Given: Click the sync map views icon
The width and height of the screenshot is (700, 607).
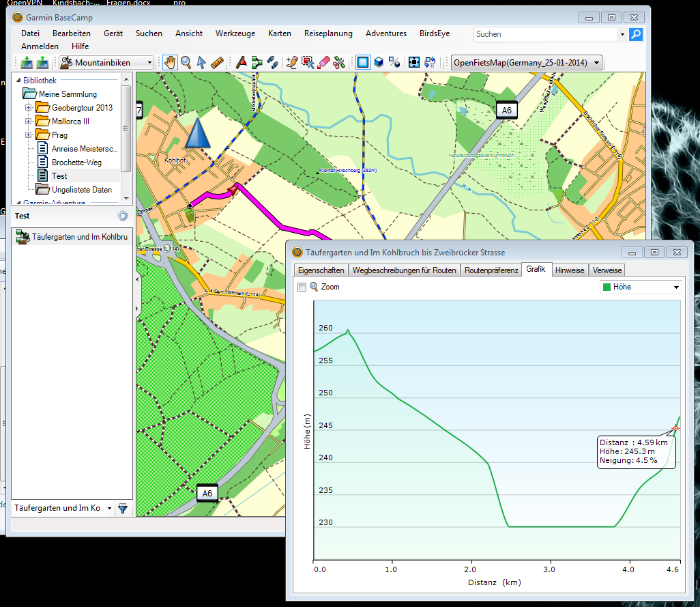Looking at the screenshot, I should pos(430,63).
